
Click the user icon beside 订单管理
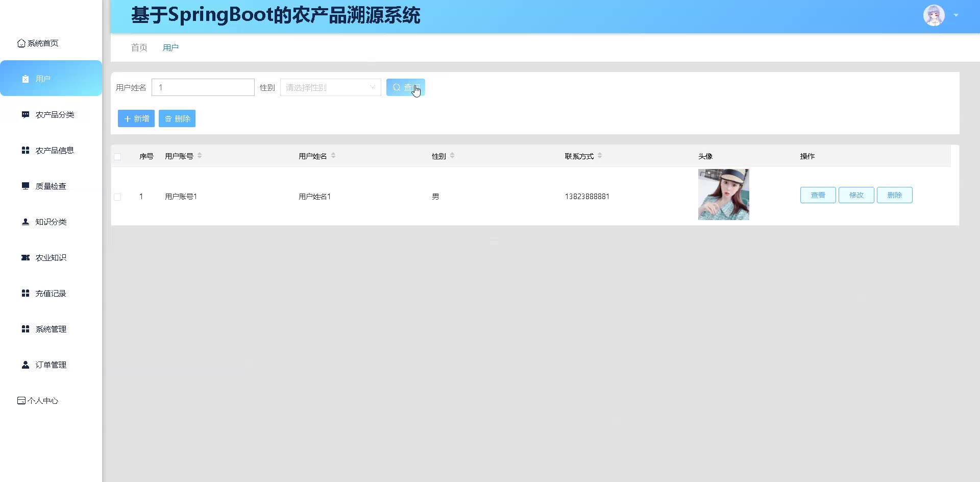26,365
